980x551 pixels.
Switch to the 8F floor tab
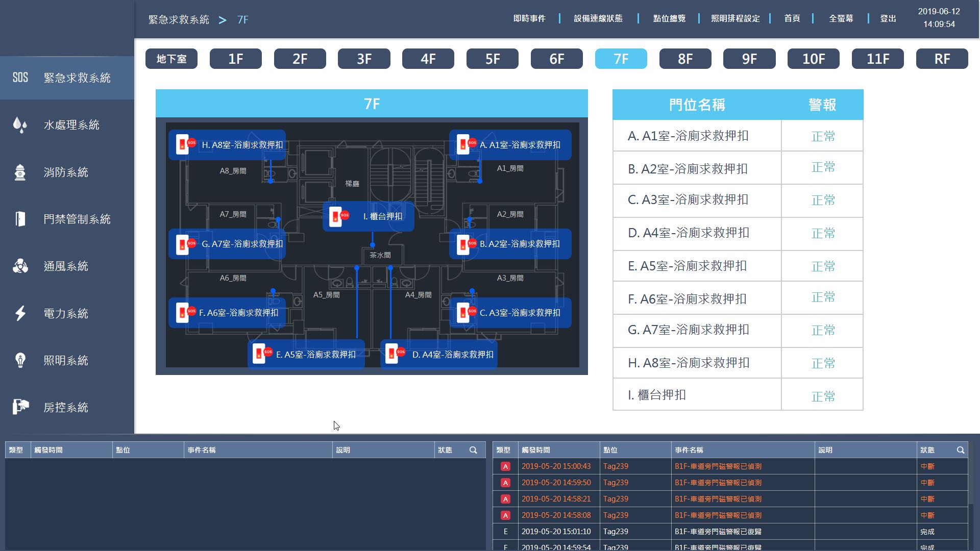coord(685,59)
